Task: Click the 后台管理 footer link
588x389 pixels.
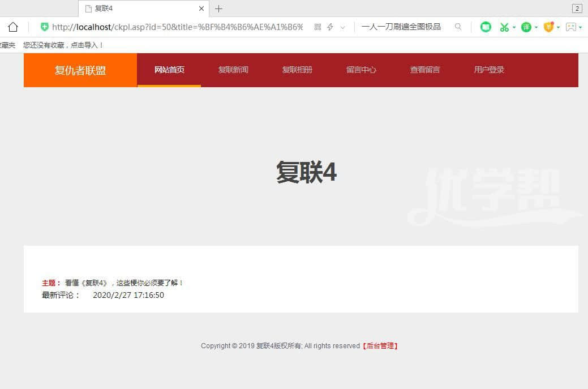Action: 380,345
